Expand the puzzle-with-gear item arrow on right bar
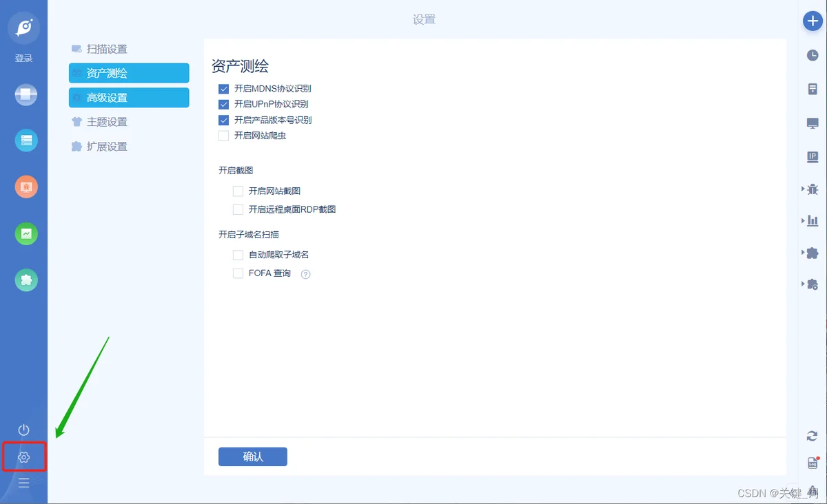Screen dimensions: 827x504 point(803,284)
